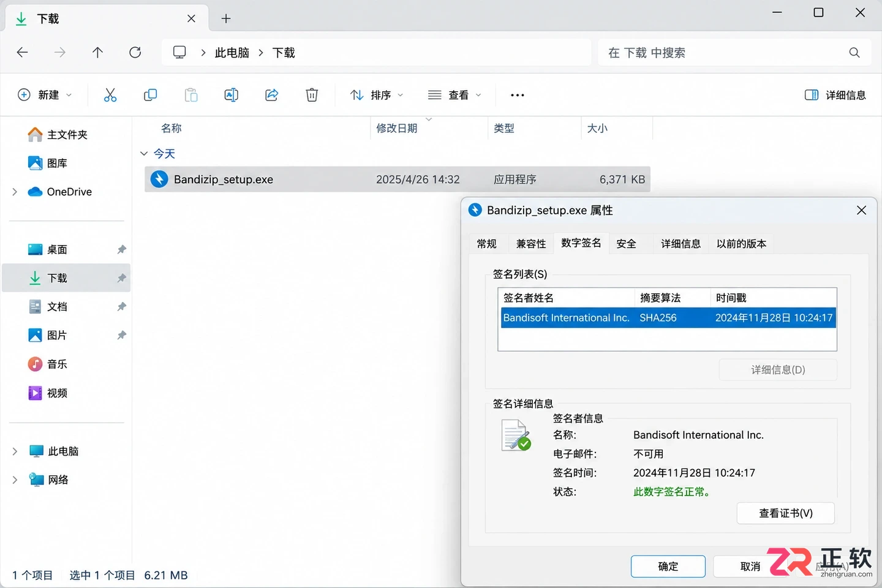The image size is (882, 588).
Task: Click the Delete trash bin icon
Action: 312,95
